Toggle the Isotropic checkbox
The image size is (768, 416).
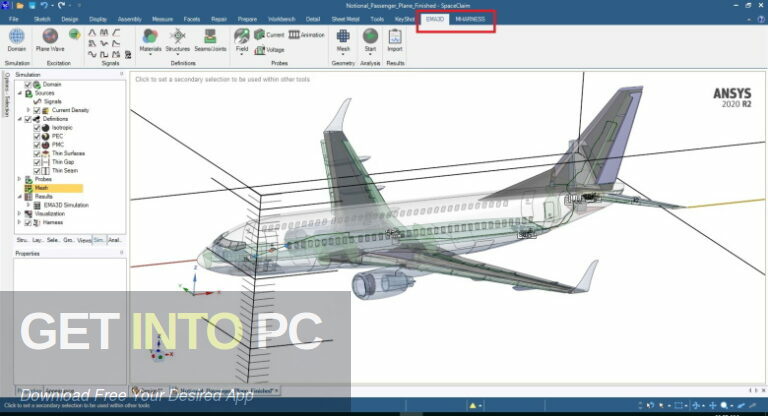tap(37, 127)
